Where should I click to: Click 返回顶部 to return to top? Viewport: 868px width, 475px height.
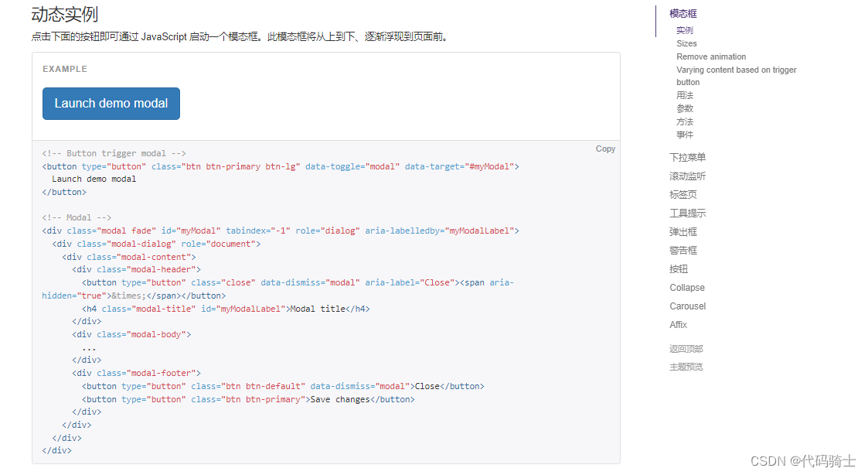[686, 349]
